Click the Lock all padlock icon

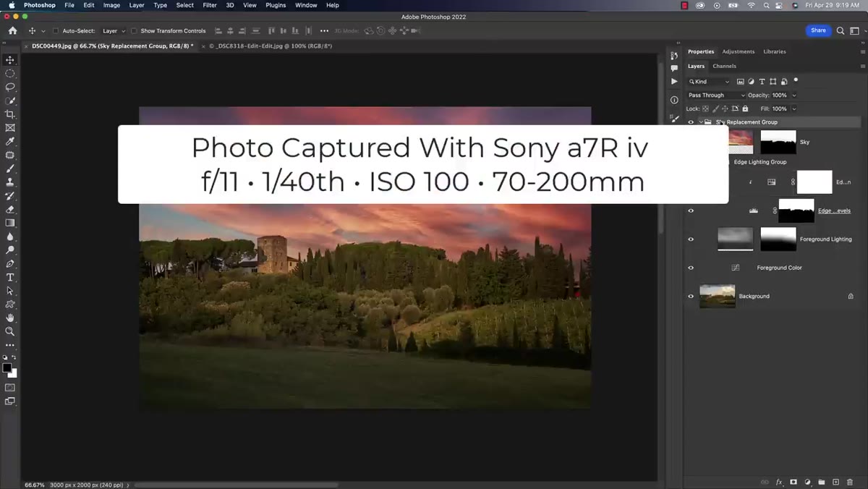click(745, 109)
